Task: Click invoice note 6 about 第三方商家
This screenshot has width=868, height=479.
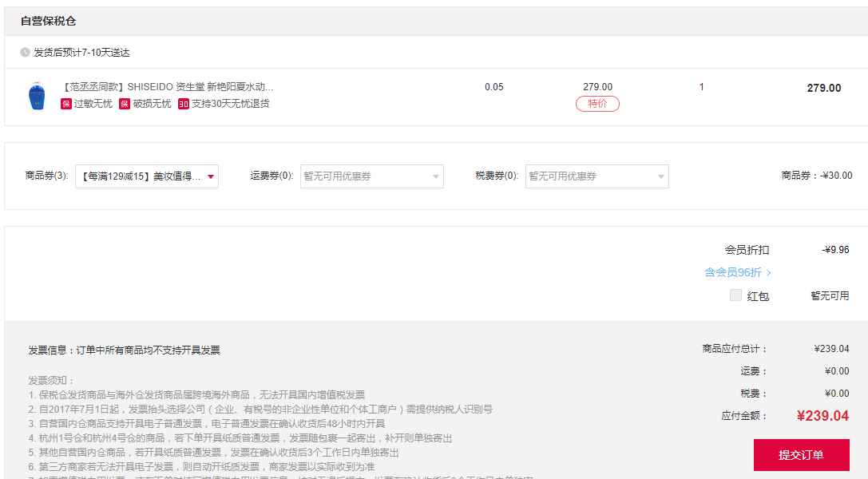Action: [x=201, y=467]
